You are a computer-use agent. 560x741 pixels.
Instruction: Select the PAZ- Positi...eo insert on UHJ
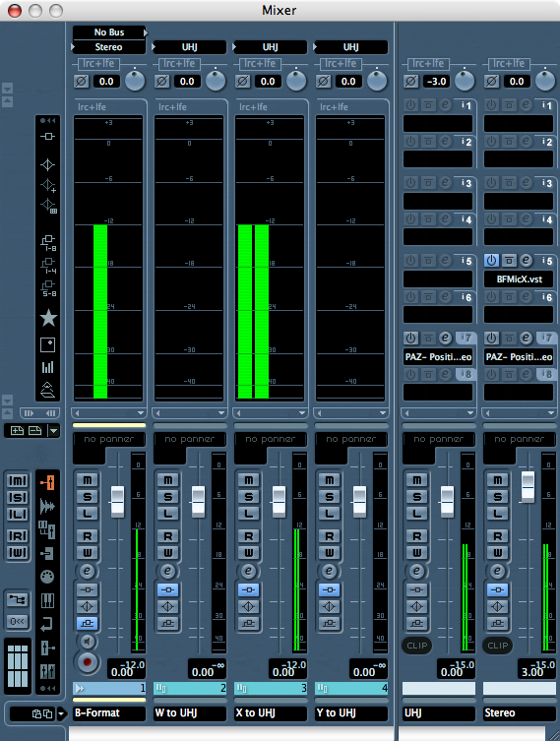(438, 357)
